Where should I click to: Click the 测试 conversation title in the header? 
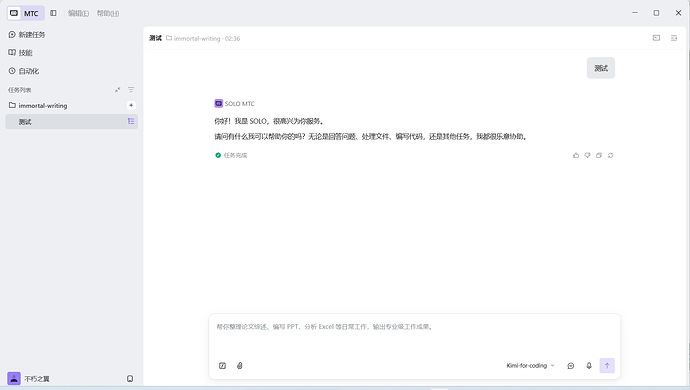pyautogui.click(x=155, y=38)
